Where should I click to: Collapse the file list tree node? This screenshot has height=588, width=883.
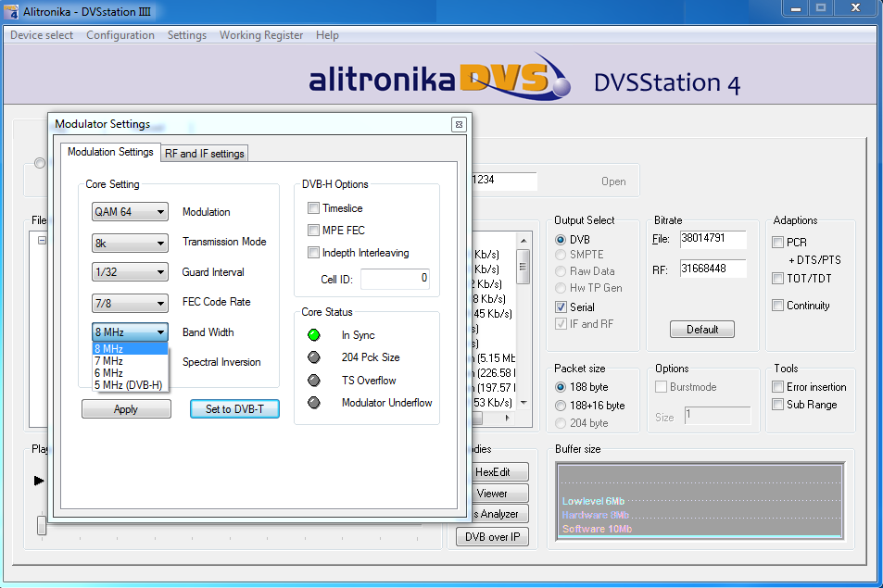tap(42, 240)
